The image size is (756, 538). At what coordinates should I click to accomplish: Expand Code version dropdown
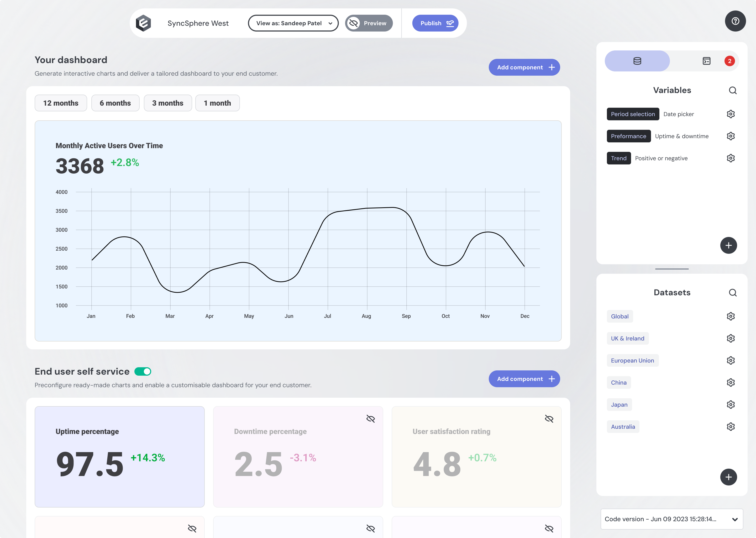click(x=671, y=519)
